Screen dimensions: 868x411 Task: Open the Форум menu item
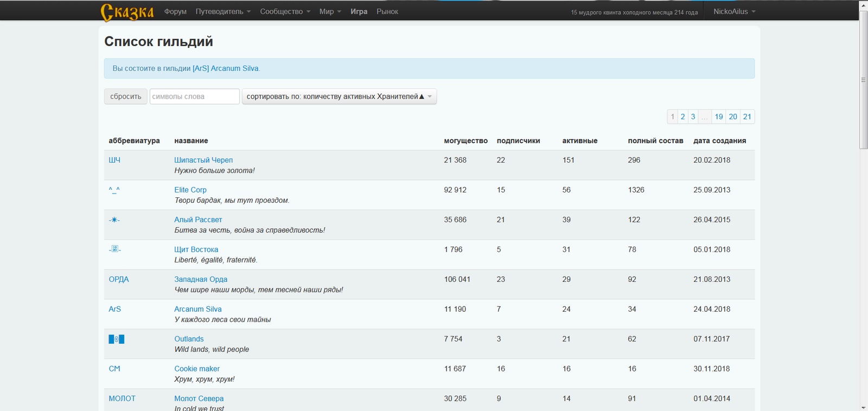point(175,11)
